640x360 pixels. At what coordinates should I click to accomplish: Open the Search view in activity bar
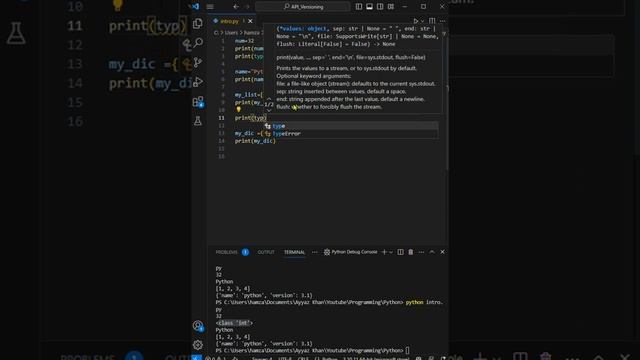198,42
